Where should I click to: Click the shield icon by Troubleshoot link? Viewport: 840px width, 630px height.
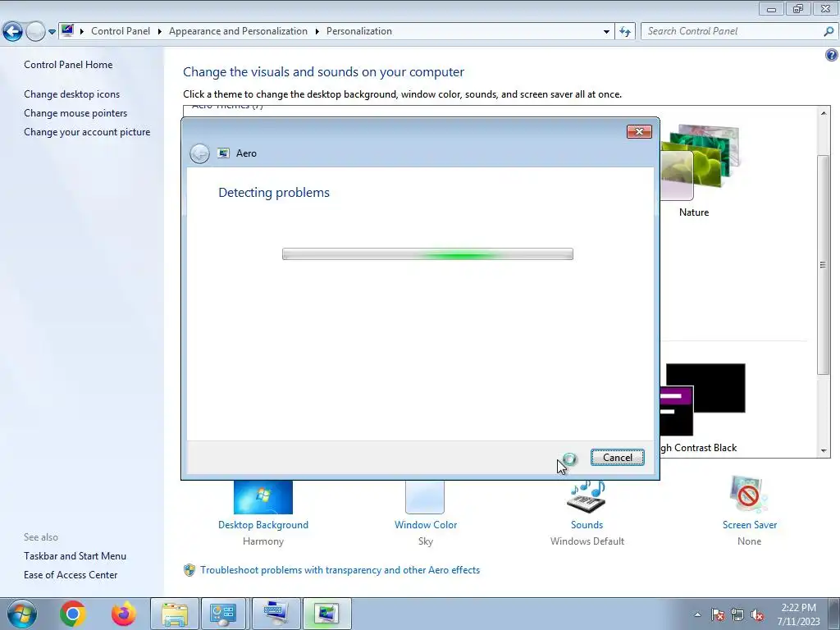pyautogui.click(x=189, y=570)
